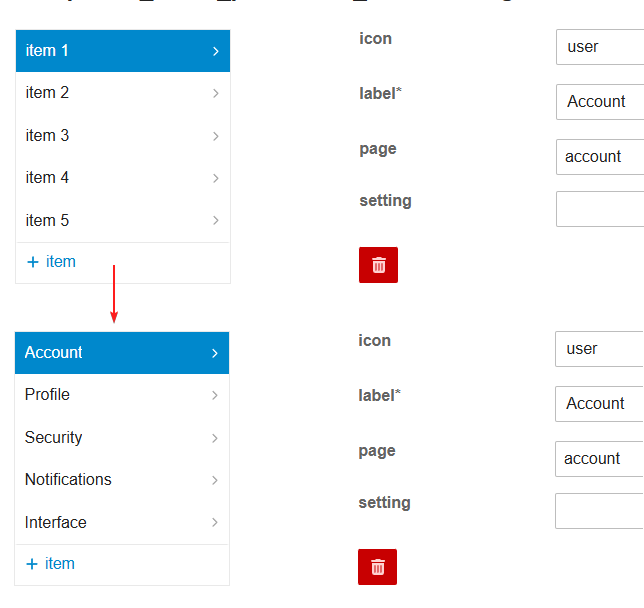The height and width of the screenshot is (608, 644).
Task: Select item 4 in the list
Action: pos(123,178)
